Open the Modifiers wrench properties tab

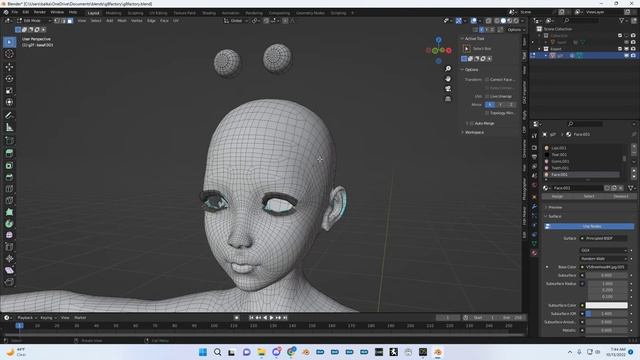(x=534, y=207)
